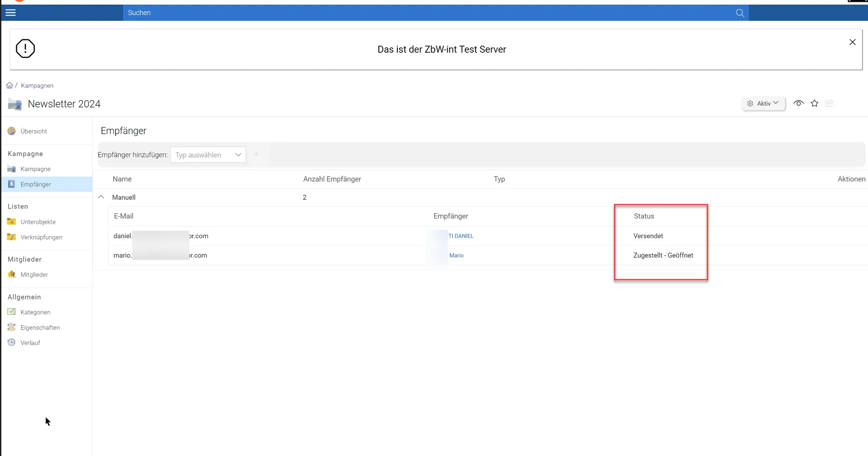This screenshot has height=456, width=868.
Task: Click the Eigenschaften list icon
Action: 12,327
